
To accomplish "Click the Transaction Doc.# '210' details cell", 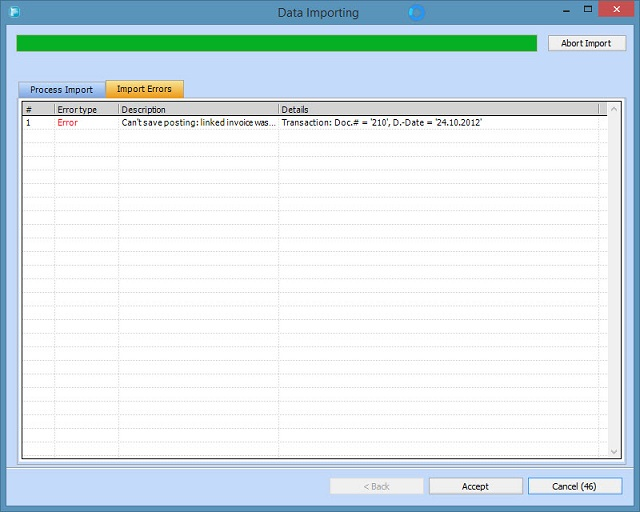I will pos(382,122).
